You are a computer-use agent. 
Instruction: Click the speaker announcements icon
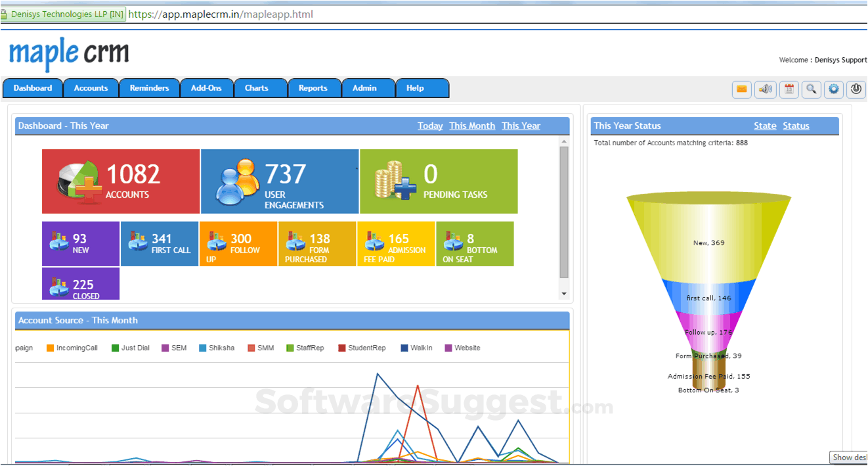click(x=765, y=89)
